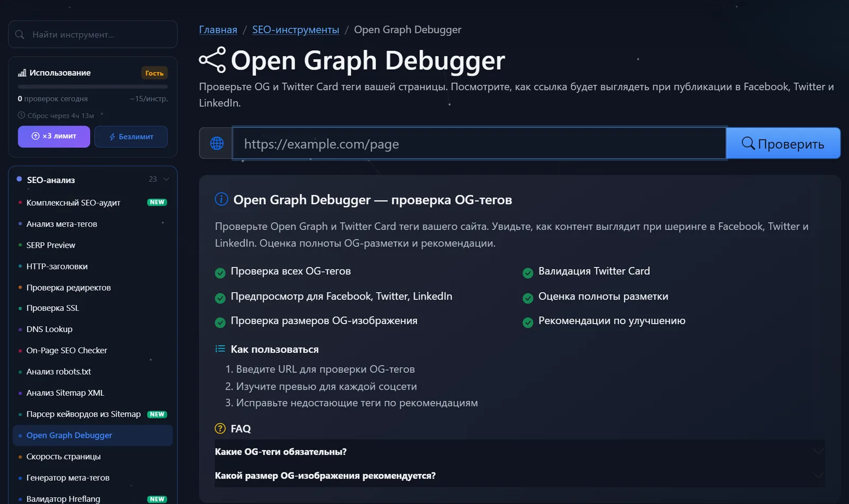Viewport: 849px width, 504px height.
Task: Click the Проверить button
Action: pos(783,143)
